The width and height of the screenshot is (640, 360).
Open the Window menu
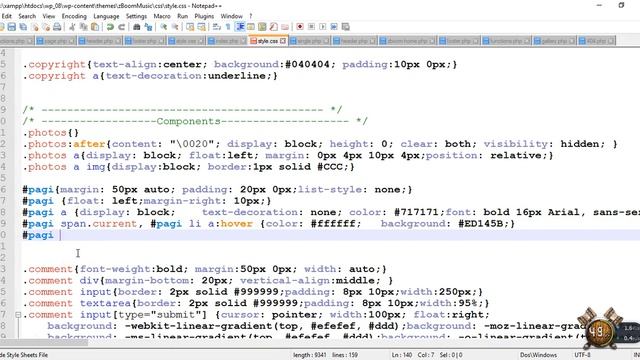tap(231, 16)
